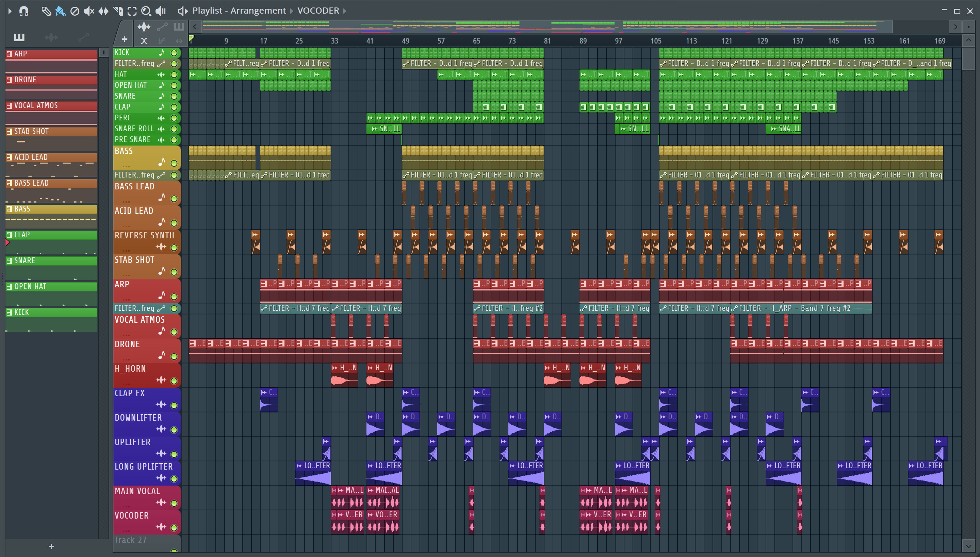
Task: Mute the CLAP track
Action: 174,107
